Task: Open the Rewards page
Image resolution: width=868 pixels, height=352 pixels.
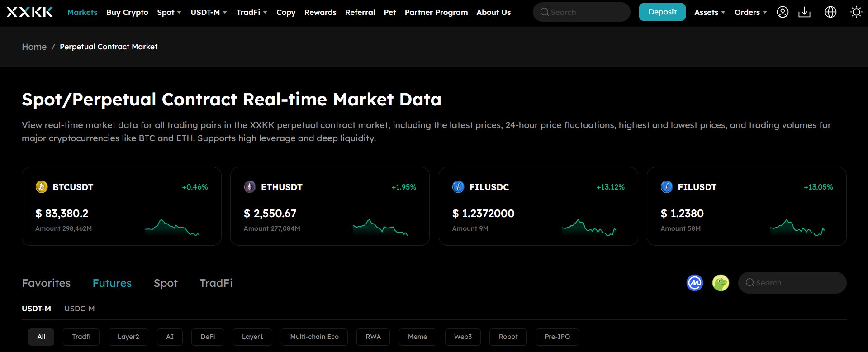Action: [320, 12]
